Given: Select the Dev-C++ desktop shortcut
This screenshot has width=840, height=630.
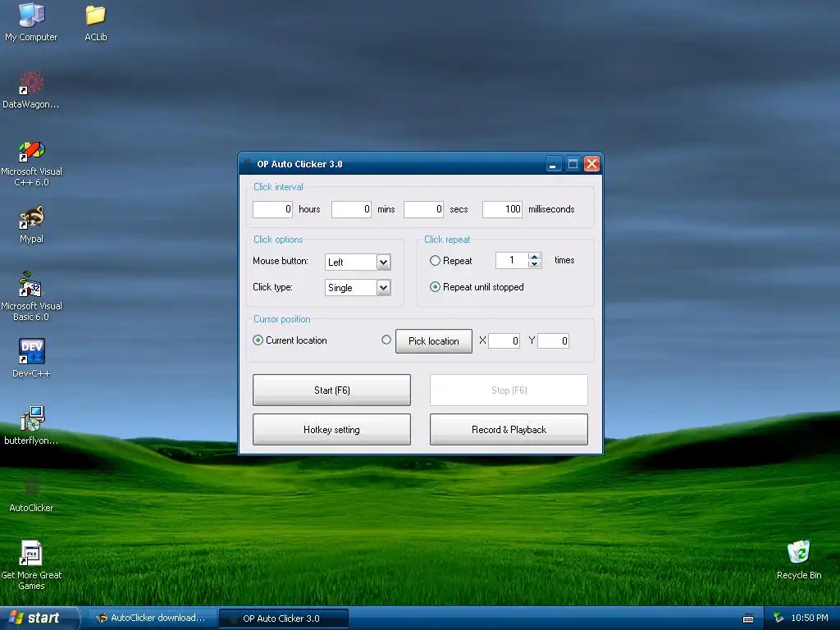Looking at the screenshot, I should (31, 358).
